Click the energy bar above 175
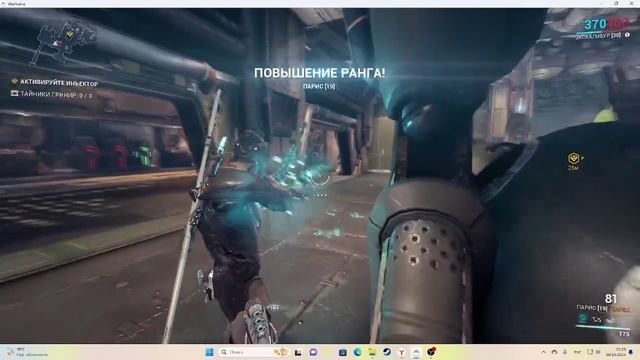The width and height of the screenshot is (640, 360). tap(603, 327)
